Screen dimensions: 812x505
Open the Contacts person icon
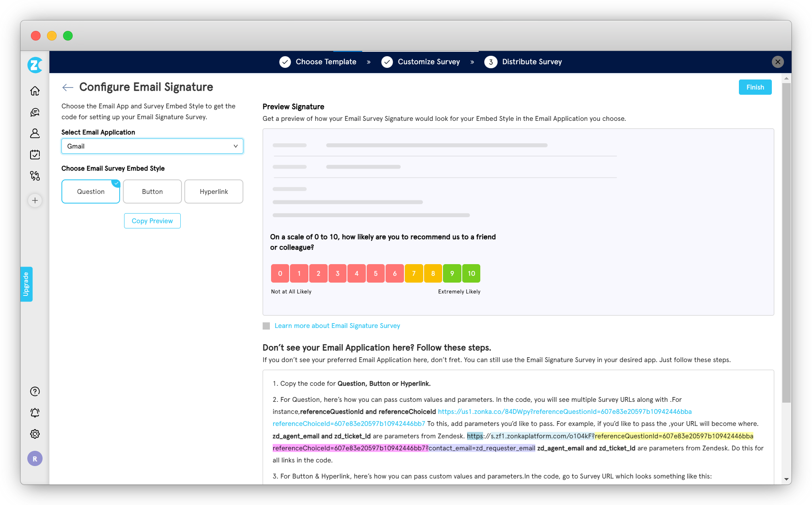point(35,134)
